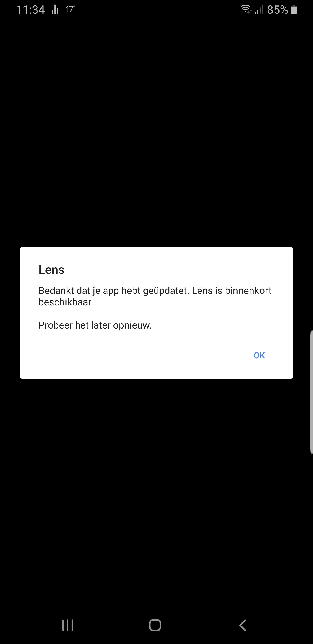Screen dimensions: 313x644
Task: Tap the 85% battery percentage
Action: [x=278, y=10]
